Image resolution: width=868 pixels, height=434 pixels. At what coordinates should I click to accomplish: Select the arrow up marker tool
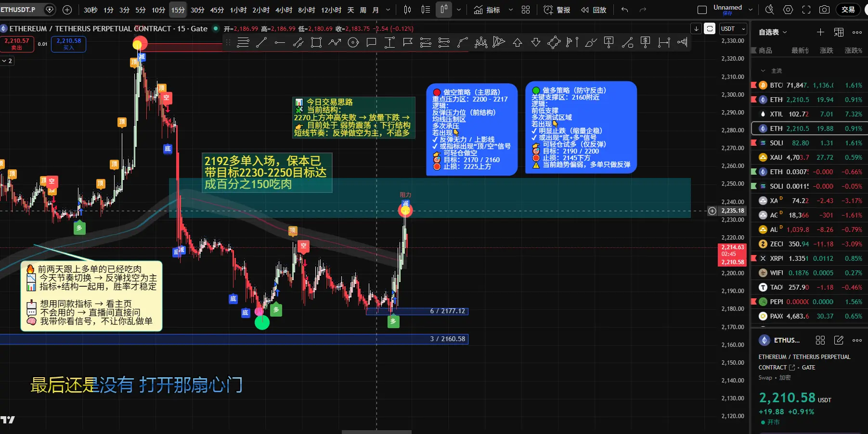click(x=518, y=42)
